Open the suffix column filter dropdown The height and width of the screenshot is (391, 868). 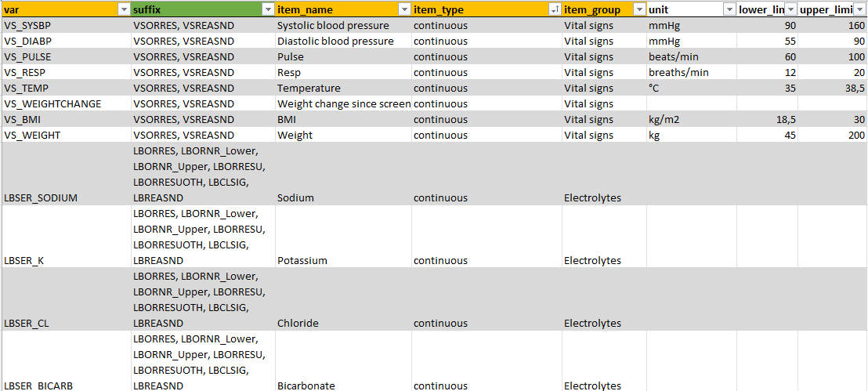click(268, 9)
